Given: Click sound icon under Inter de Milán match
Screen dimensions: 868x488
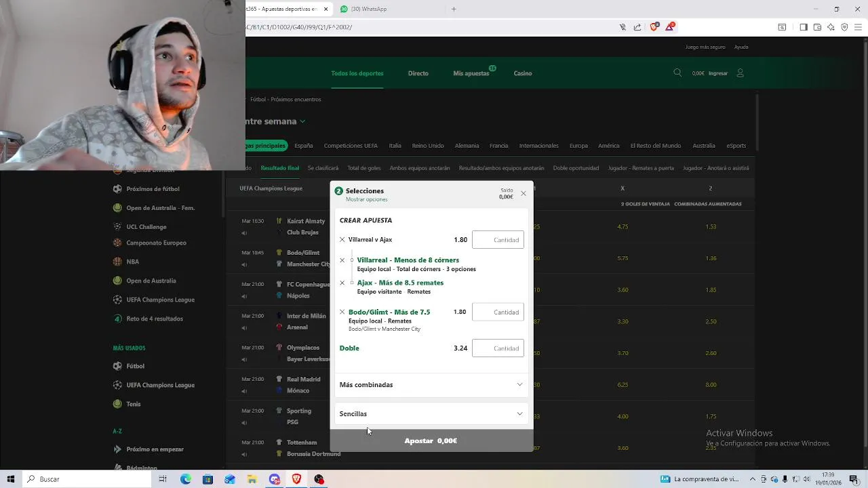Looking at the screenshot, I should (x=244, y=328).
